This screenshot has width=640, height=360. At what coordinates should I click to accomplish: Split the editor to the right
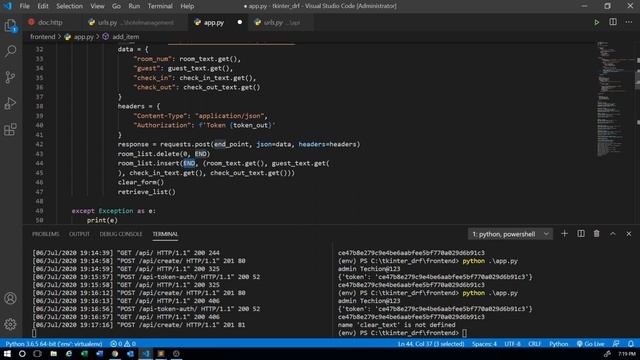613,22
